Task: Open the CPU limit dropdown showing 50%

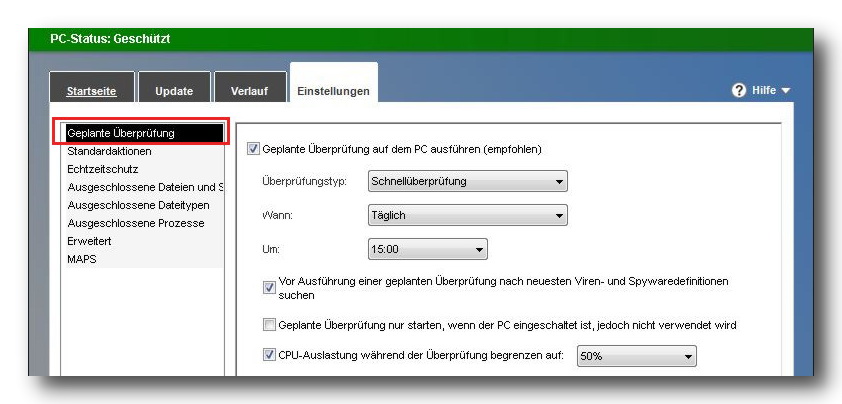Action: pos(636,357)
